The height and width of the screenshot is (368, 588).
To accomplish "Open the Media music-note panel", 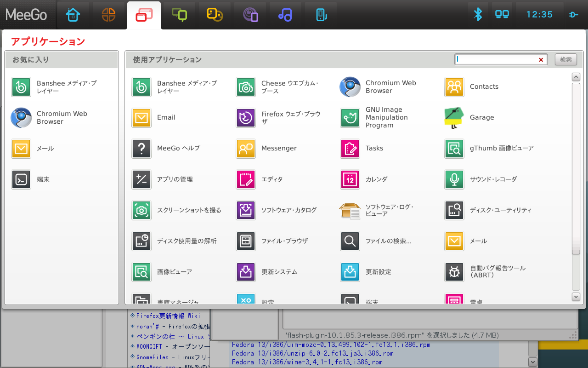I will [285, 15].
